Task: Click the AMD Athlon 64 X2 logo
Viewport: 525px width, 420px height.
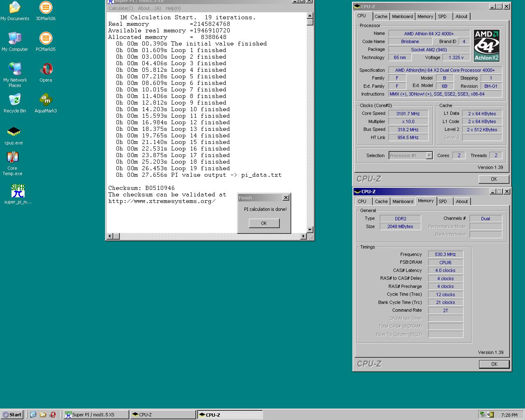Action: [486, 46]
